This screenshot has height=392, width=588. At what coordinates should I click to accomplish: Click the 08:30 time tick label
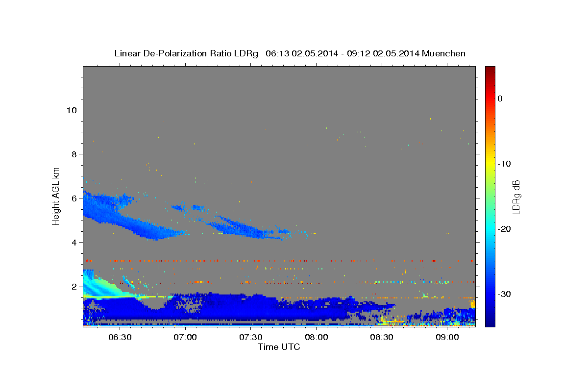(x=382, y=338)
